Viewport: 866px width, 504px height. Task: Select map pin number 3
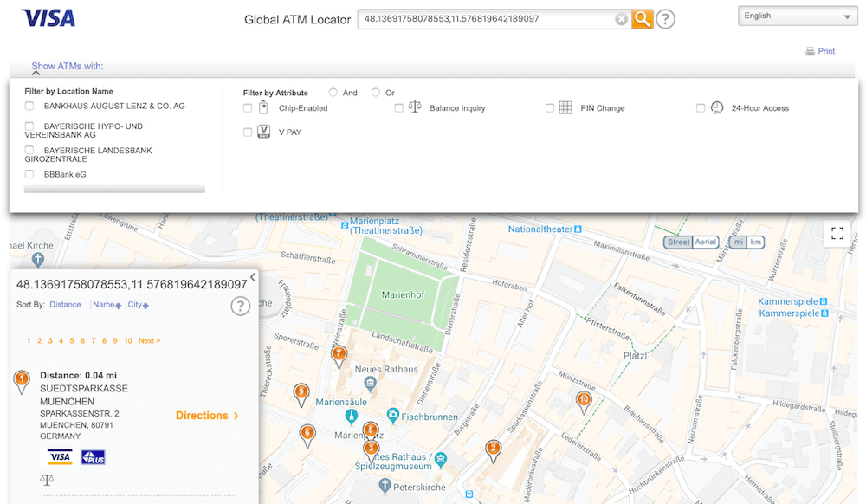[372, 450]
